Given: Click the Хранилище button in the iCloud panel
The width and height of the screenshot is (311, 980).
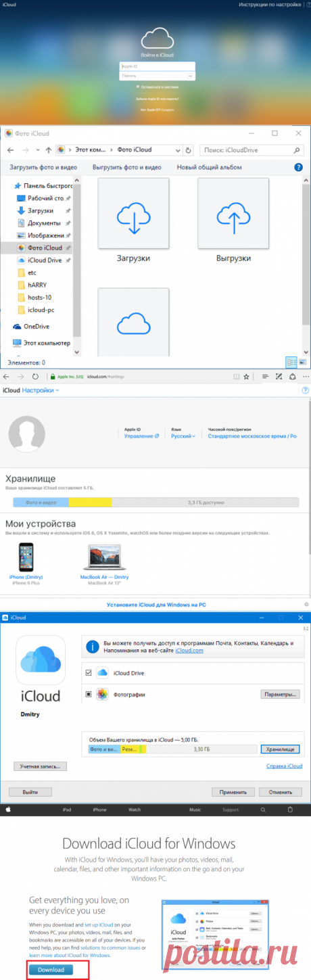Looking at the screenshot, I should click(279, 749).
